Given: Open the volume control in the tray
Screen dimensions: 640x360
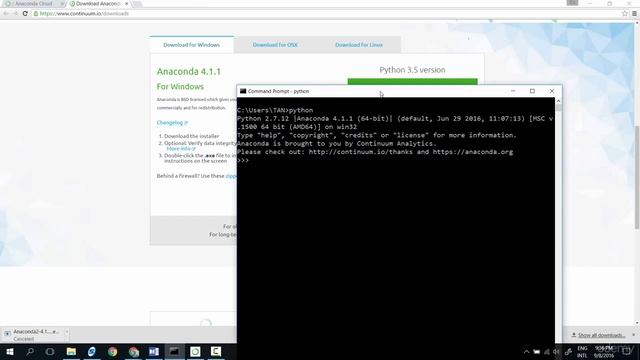Looking at the screenshot, I should pos(556,352).
